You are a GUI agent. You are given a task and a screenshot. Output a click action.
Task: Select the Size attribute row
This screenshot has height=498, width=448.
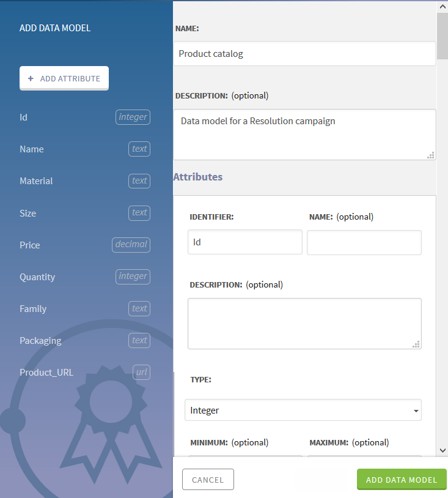(x=85, y=213)
